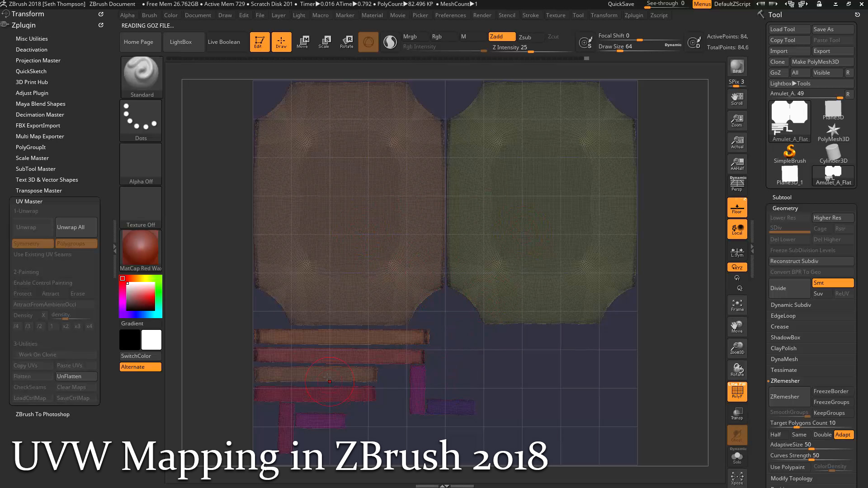Click the Make PolyMesh3D button
The height and width of the screenshot is (488, 868).
822,62
